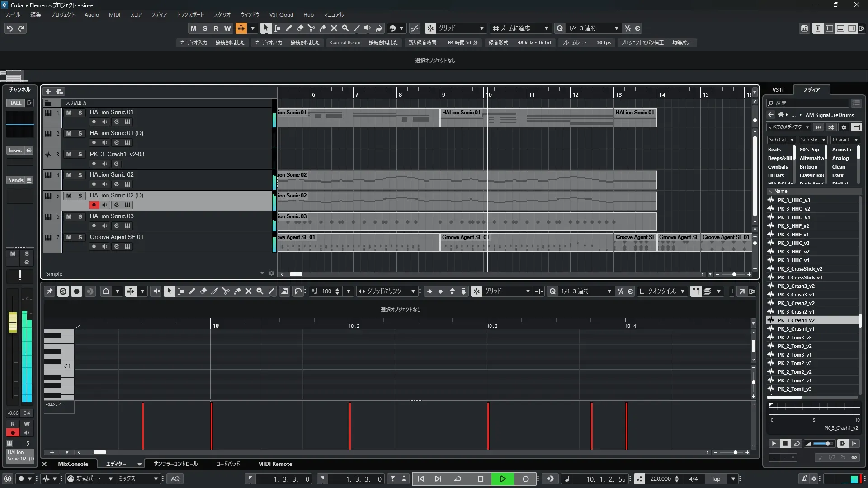868x488 pixels.
Task: Solo the Groove Agent SE 01 track
Action: [80, 237]
